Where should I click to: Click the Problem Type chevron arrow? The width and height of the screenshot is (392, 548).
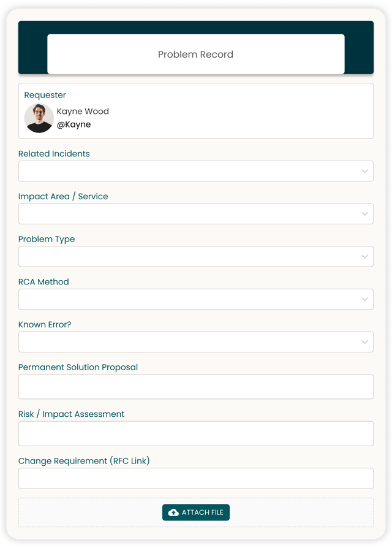(x=364, y=256)
